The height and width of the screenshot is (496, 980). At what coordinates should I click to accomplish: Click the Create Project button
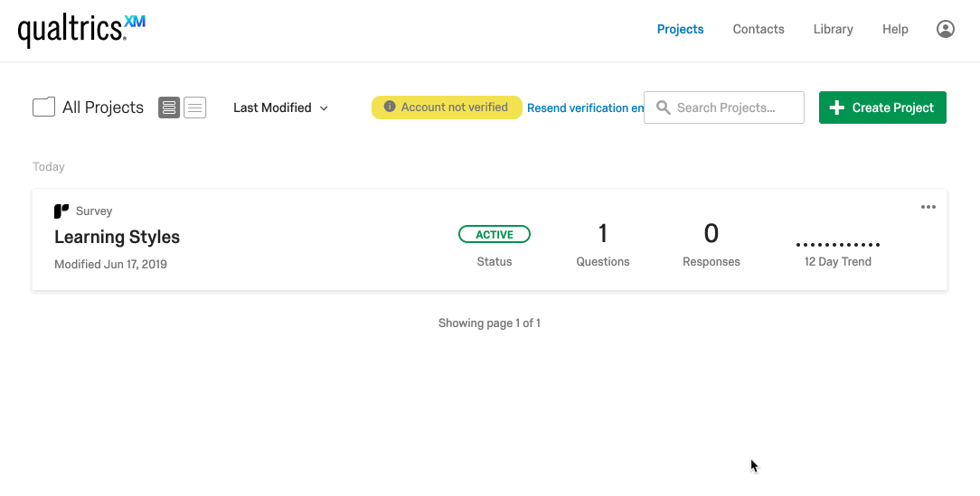882,108
